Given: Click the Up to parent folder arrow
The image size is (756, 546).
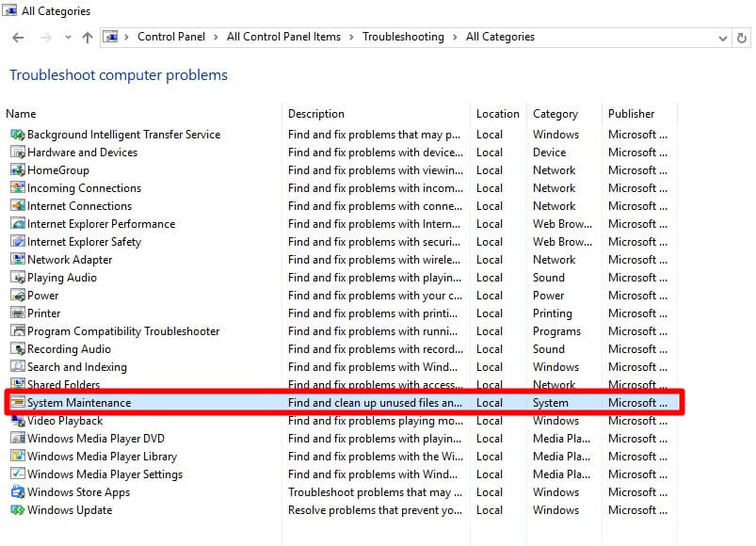Looking at the screenshot, I should [x=88, y=38].
